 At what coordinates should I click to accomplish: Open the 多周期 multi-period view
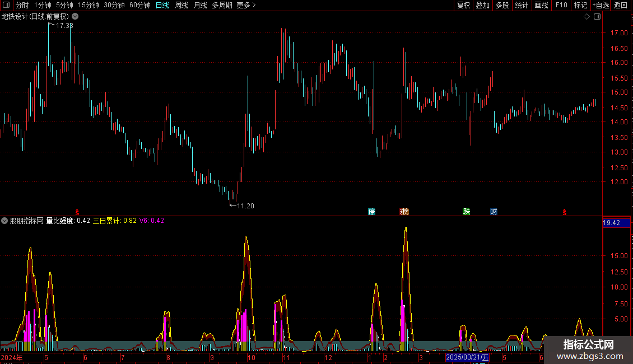click(x=222, y=5)
